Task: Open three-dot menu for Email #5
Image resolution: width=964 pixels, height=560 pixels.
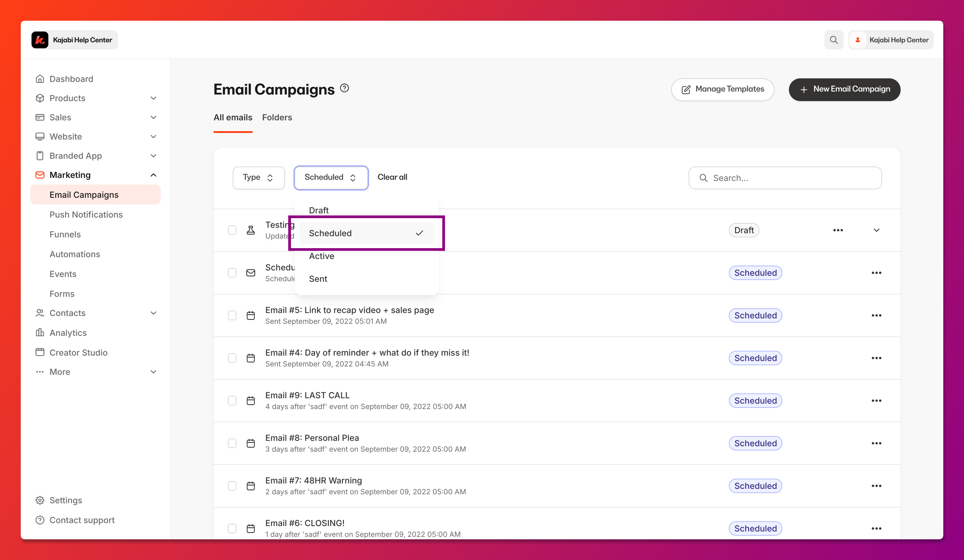Action: click(876, 315)
